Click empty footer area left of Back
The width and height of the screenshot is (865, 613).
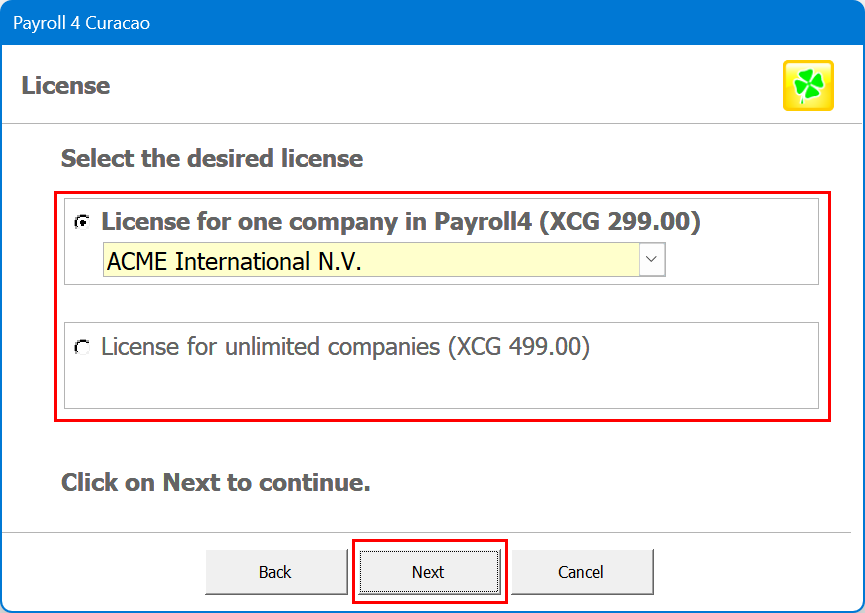tap(100, 572)
